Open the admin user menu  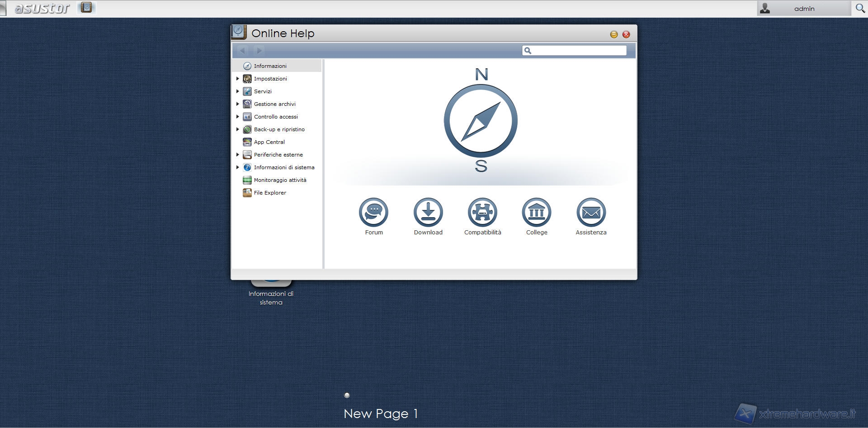coord(804,9)
